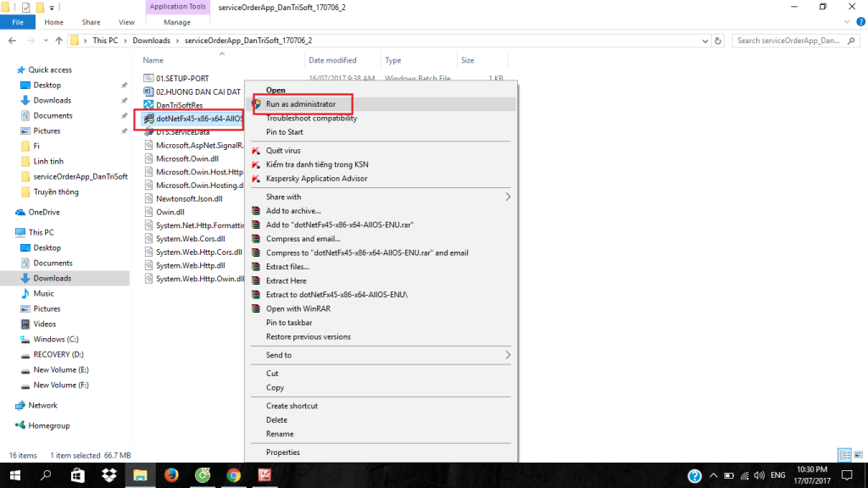Open the volume control in tray
Screen dimensions: 868x488
(x=759, y=475)
